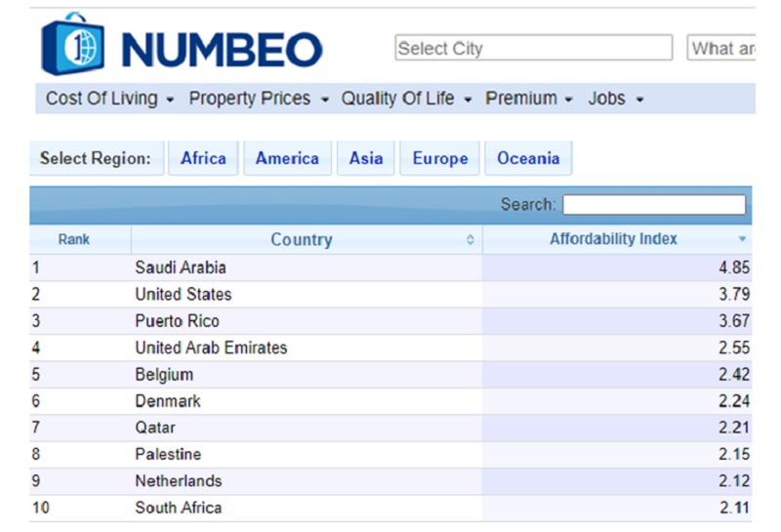Click the 2.21 affordability value
Viewport: 781px width, 532px height.
point(734,428)
